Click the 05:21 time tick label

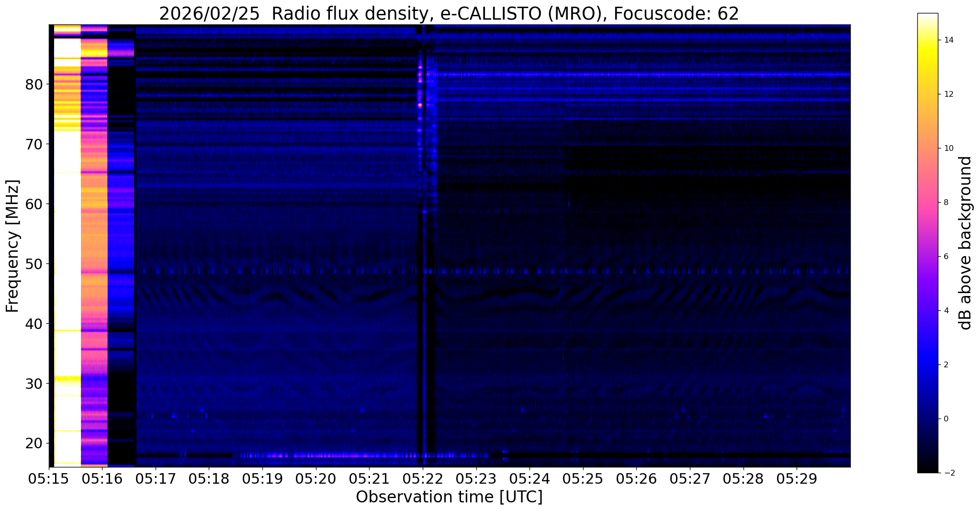click(x=370, y=478)
